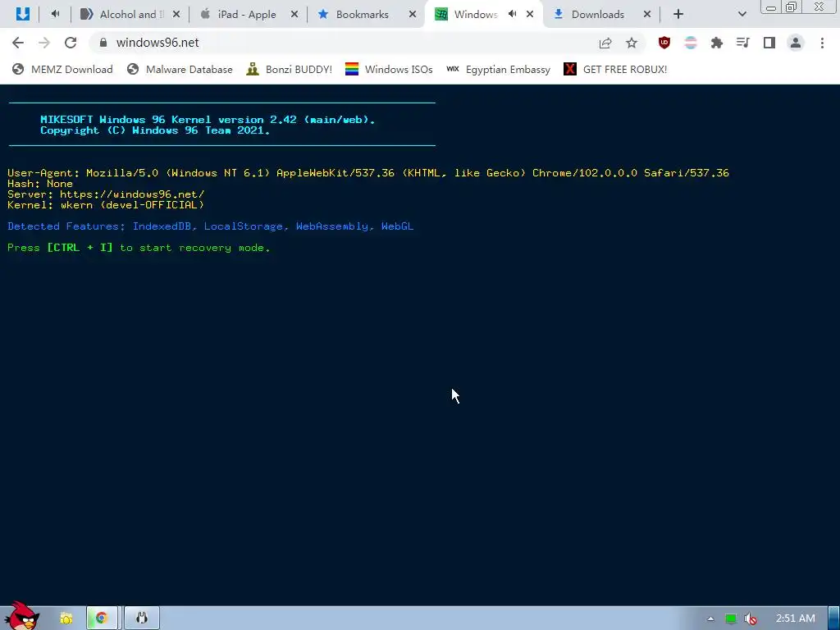The height and width of the screenshot is (630, 840).
Task: Open the MEMZ Download bookmark
Action: coord(62,69)
